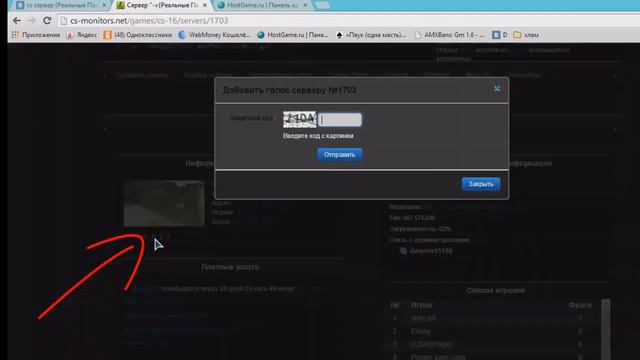Click the 'Платные услуги' heading
Screen dimensions: 640x360
click(x=230, y=267)
